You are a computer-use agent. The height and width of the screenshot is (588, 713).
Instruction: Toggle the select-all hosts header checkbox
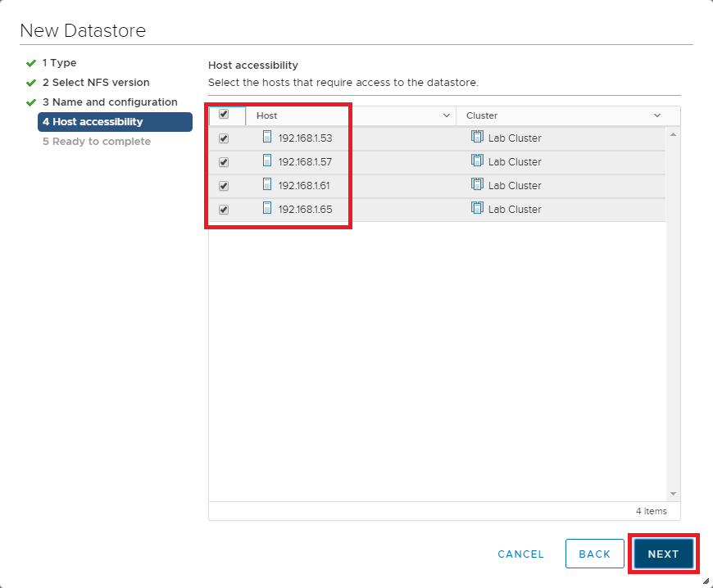224,115
